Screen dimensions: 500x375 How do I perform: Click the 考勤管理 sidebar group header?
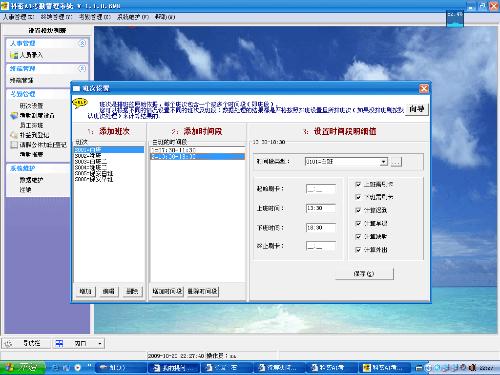[x=38, y=94]
